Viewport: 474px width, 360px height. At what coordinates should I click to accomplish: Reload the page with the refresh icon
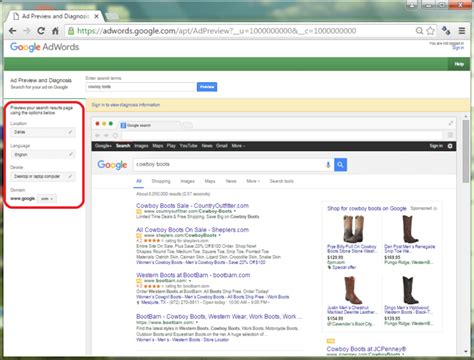[x=41, y=31]
